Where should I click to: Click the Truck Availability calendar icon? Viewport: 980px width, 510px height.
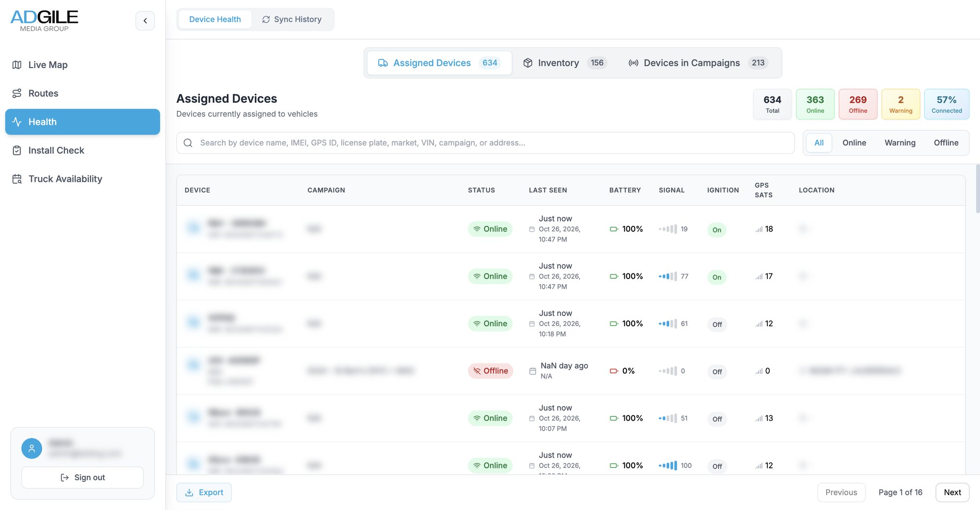point(17,179)
